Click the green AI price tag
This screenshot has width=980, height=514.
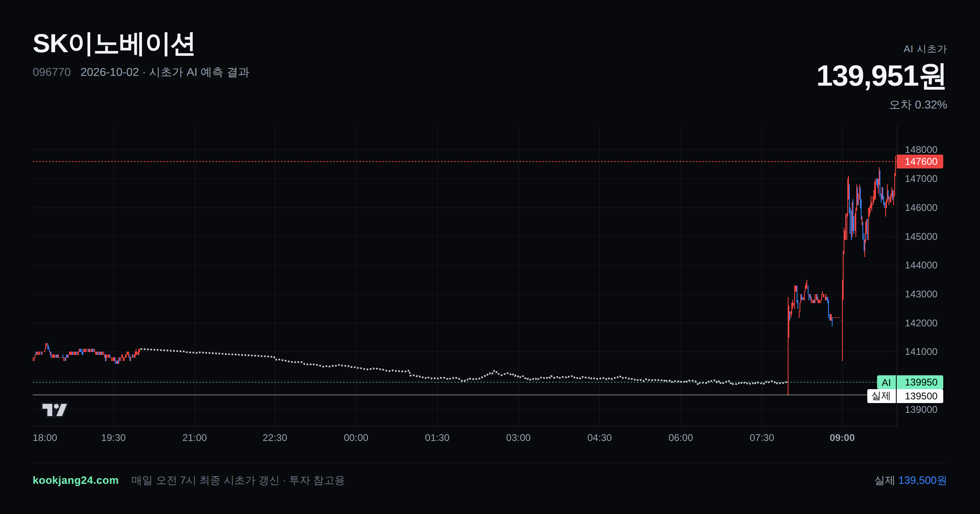point(886,382)
